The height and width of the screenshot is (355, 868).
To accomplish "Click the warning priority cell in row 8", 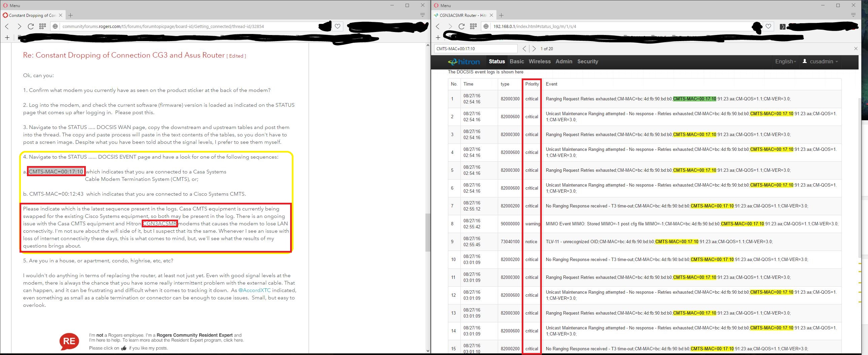I will pyautogui.click(x=532, y=224).
